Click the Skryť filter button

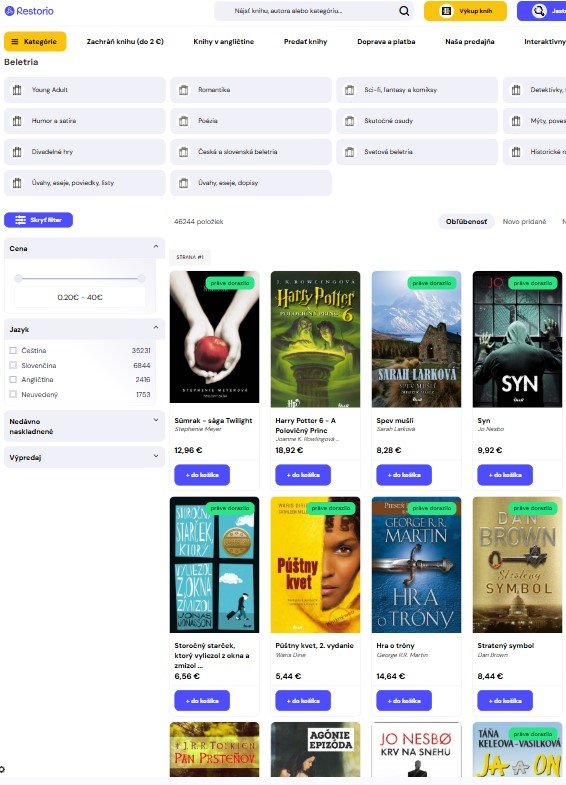pos(39,220)
